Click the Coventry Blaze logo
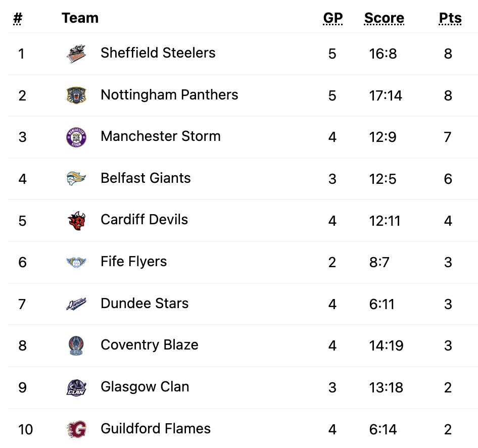478x448 pixels. (x=76, y=346)
